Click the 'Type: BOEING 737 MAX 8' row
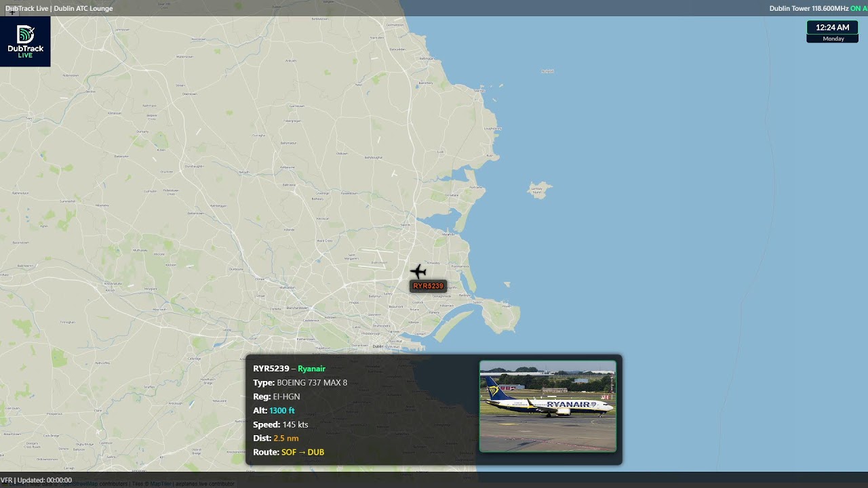The image size is (868, 488). (x=300, y=383)
